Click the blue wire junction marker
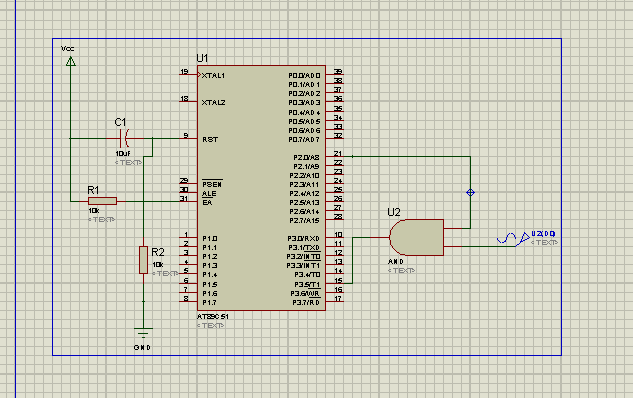The image size is (633, 398). coord(470,193)
